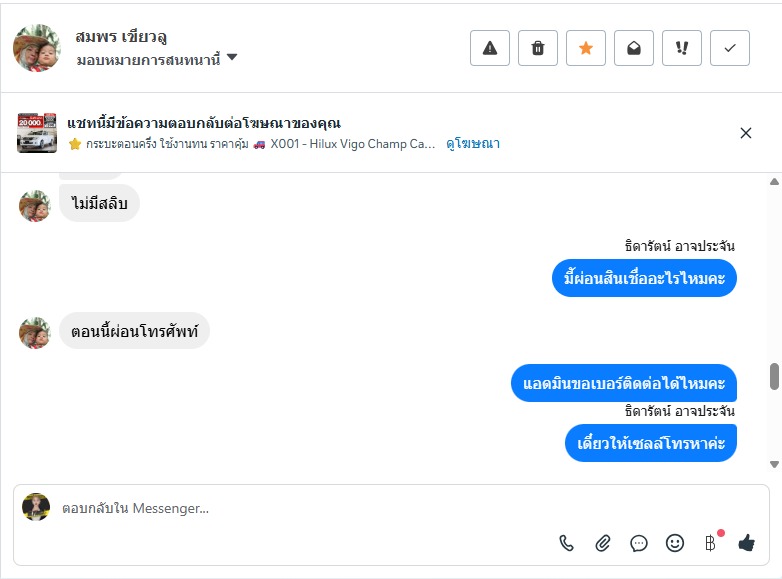Click the exclamation priority icon
The image size is (782, 579).
point(682,48)
